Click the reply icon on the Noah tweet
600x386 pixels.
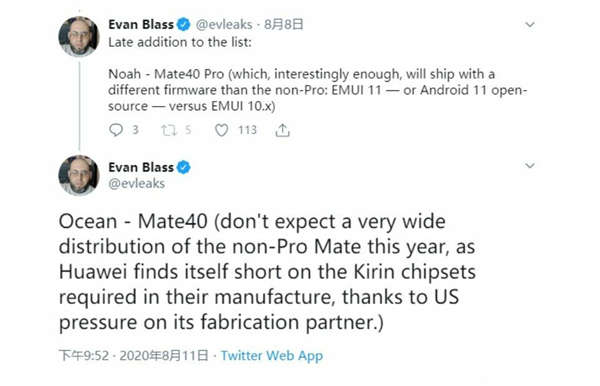tap(116, 130)
